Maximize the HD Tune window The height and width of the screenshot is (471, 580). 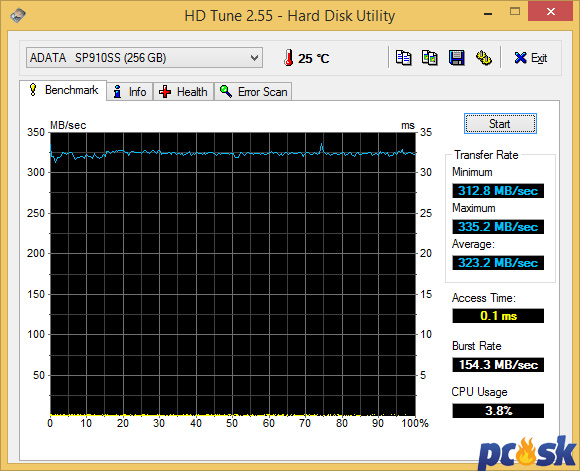pyautogui.click(x=515, y=12)
